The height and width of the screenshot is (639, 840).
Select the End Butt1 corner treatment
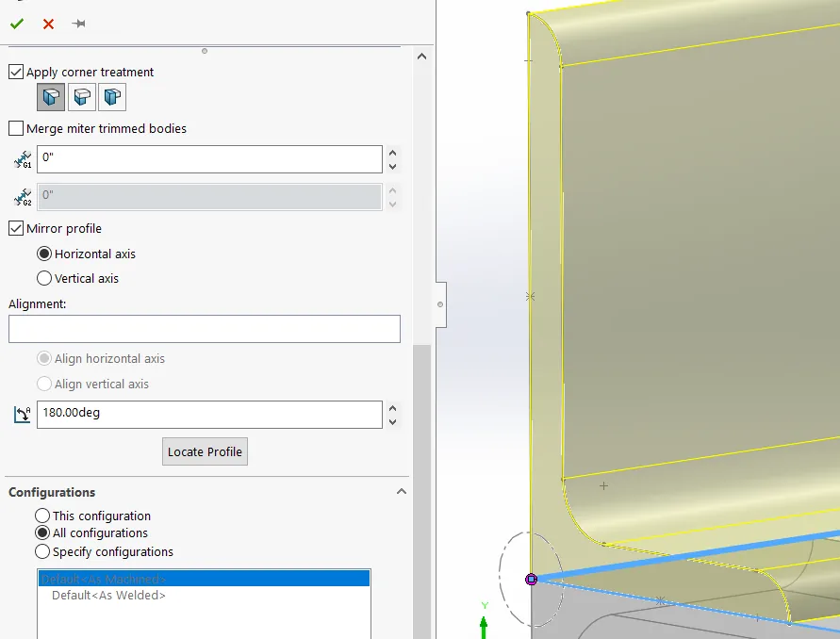(81, 96)
